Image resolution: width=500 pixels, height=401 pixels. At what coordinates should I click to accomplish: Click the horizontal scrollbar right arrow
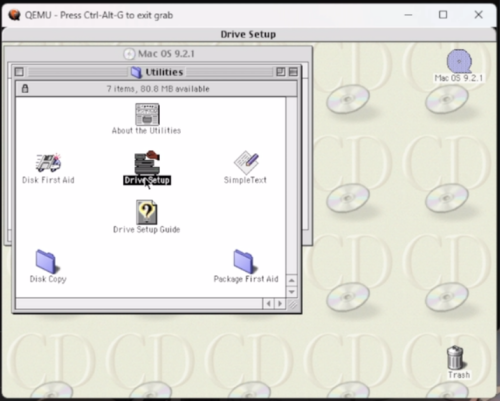click(x=280, y=304)
